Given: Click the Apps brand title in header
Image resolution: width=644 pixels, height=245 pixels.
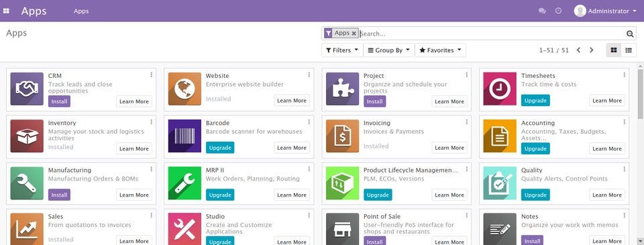Looking at the screenshot, I should 34,11.
